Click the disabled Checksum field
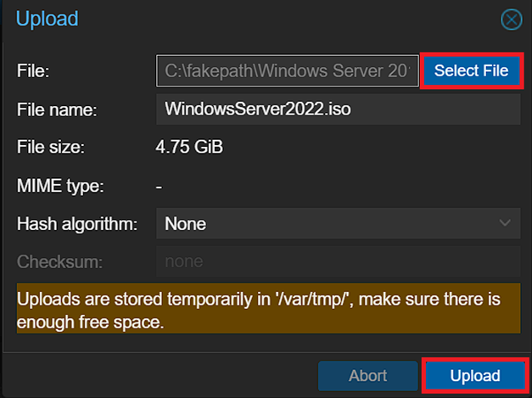The width and height of the screenshot is (532, 398). click(338, 262)
